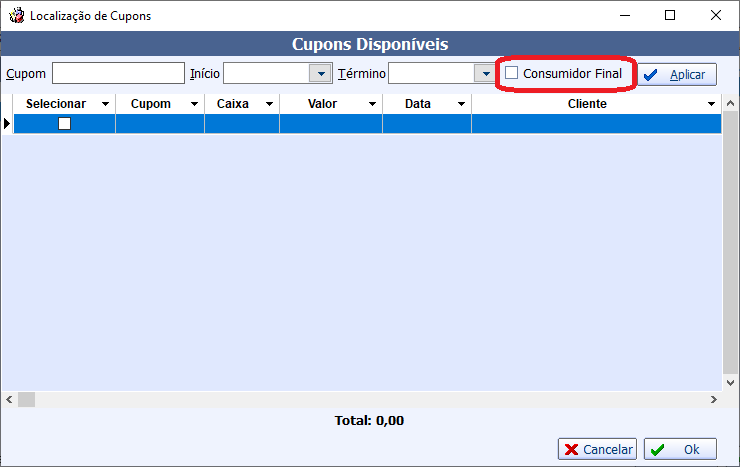Enable the Consumidor Final checkbox
This screenshot has height=467, width=740.
click(x=512, y=74)
